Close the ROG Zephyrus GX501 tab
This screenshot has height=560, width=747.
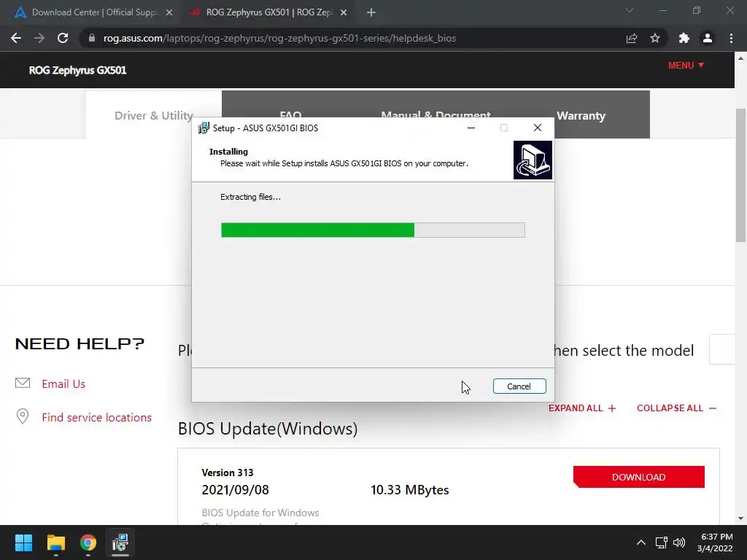point(344,12)
